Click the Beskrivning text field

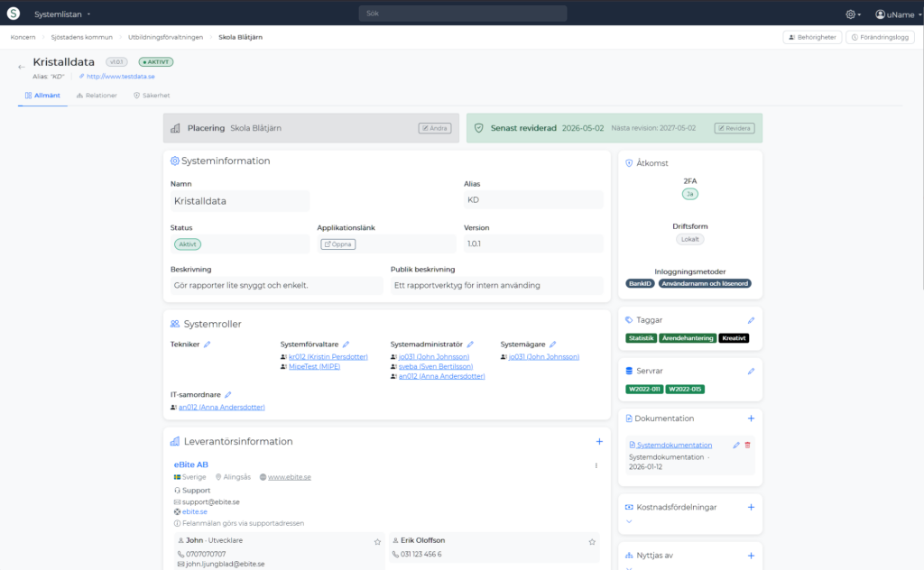coord(276,286)
